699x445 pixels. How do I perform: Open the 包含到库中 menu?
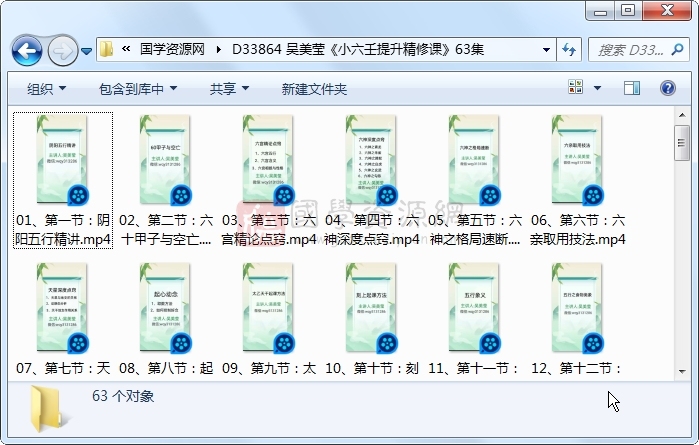(138, 89)
